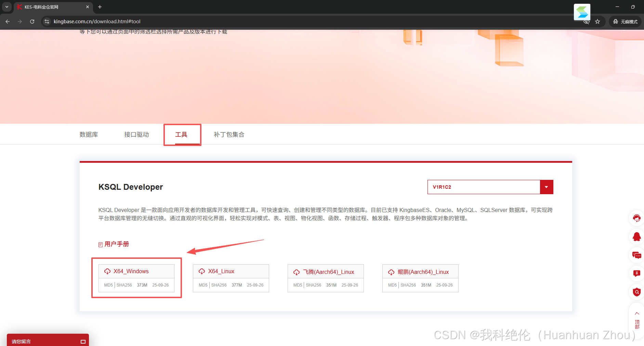View site information icon in address bar

point(47,22)
